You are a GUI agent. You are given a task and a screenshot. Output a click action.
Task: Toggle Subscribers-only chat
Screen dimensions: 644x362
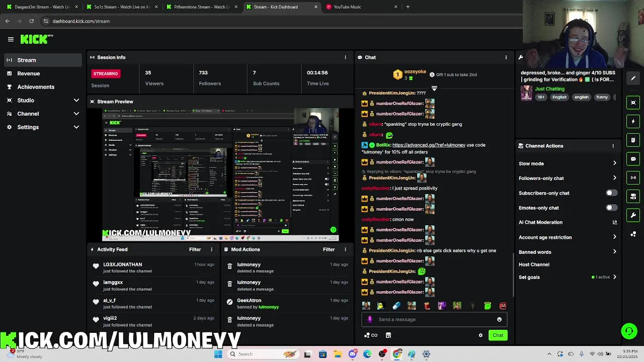(x=611, y=193)
